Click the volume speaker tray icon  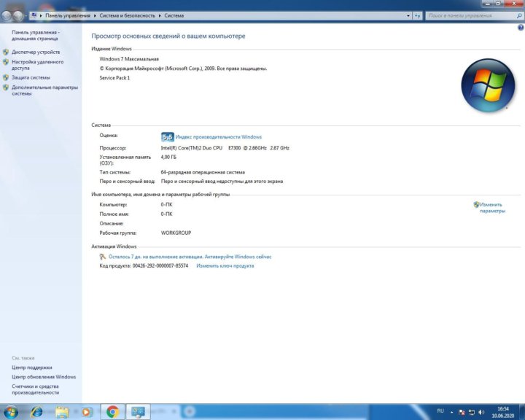point(482,412)
